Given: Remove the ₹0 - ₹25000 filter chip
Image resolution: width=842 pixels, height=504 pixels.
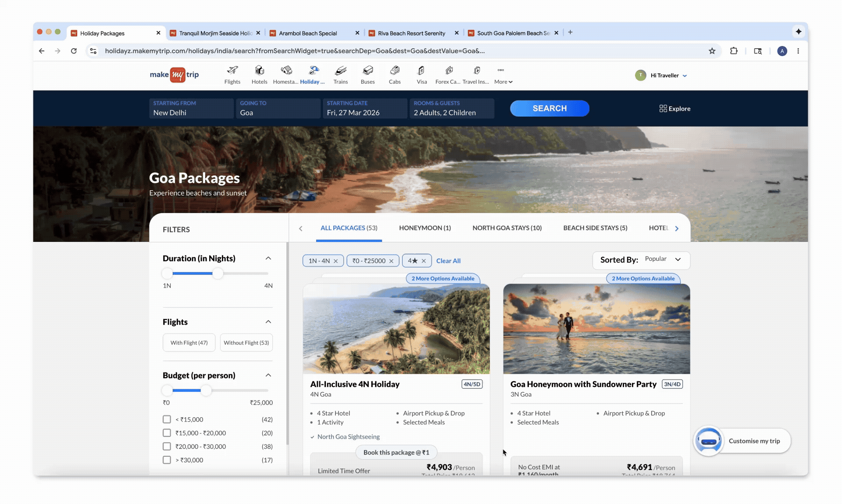Looking at the screenshot, I should click(x=391, y=261).
